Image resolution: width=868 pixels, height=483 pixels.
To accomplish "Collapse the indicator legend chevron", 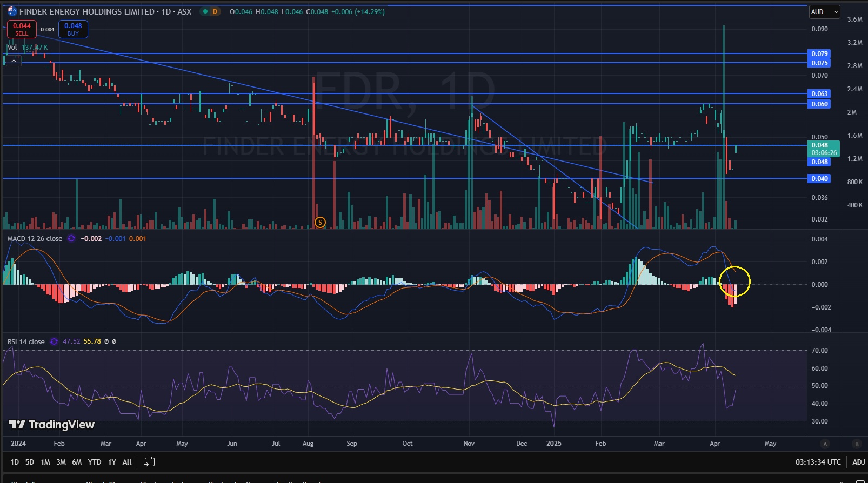I will click(14, 61).
